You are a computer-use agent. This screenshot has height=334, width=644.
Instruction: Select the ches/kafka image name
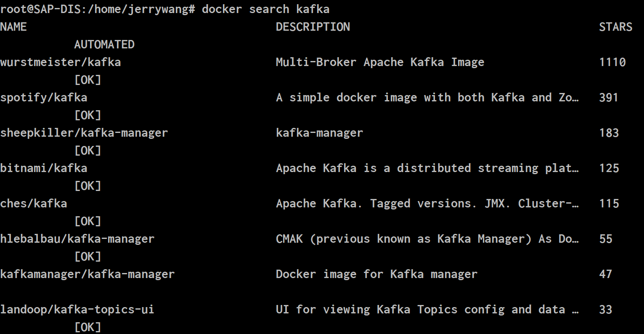tap(34, 204)
